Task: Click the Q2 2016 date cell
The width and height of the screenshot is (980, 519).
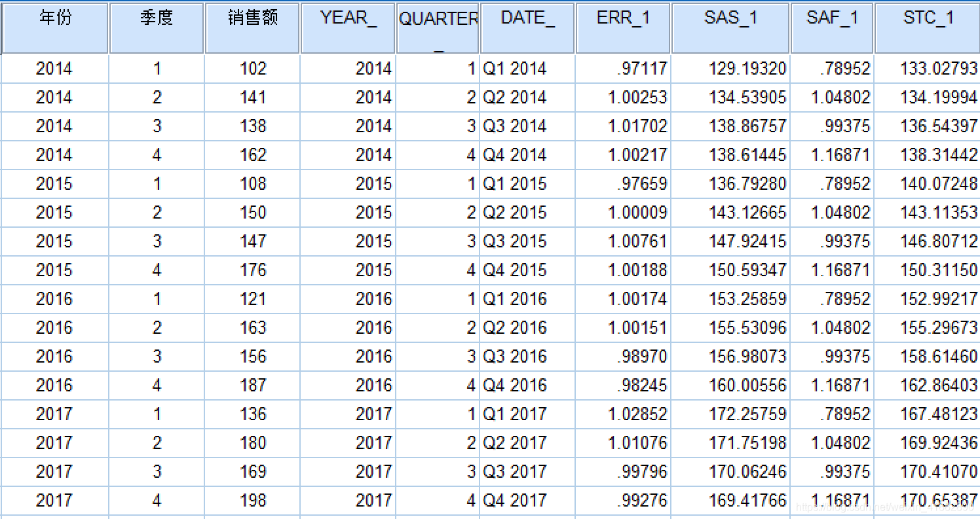Action: (527, 328)
